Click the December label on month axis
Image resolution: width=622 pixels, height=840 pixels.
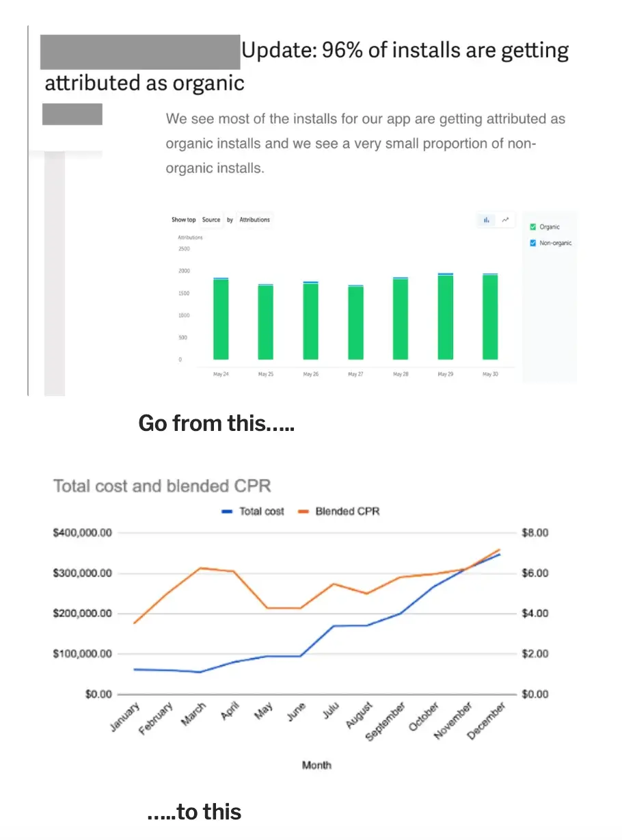click(x=487, y=720)
